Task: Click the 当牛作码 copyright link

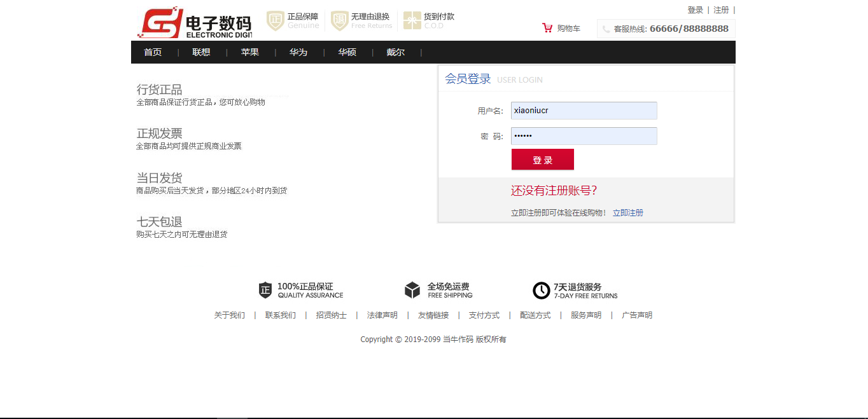Action: coord(458,340)
